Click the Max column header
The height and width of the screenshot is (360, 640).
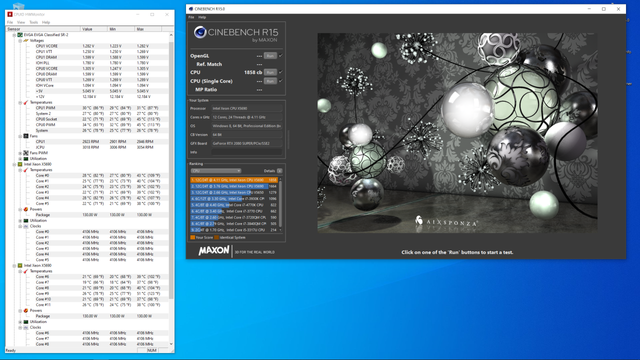pos(148,29)
